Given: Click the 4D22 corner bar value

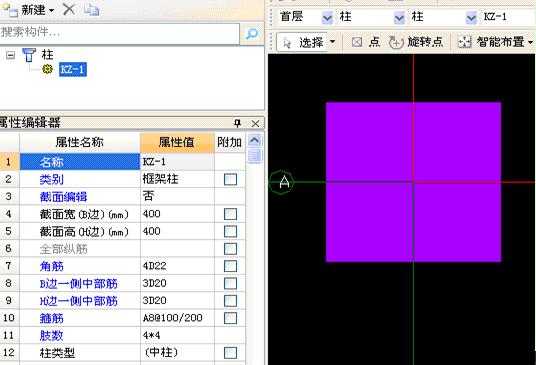Looking at the screenshot, I should [x=177, y=266].
